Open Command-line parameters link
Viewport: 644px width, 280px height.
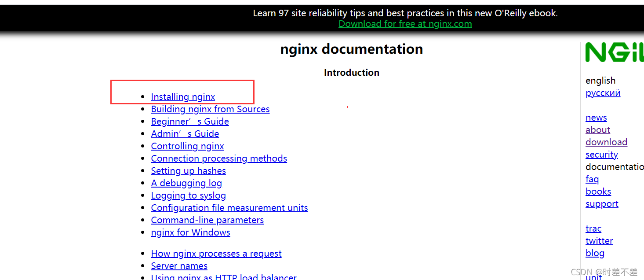207,220
